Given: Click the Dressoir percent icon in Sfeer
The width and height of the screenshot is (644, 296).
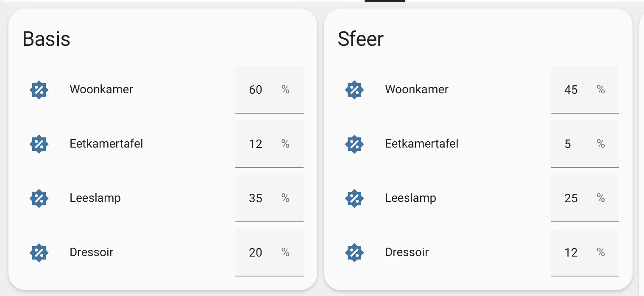Looking at the screenshot, I should click(354, 253).
